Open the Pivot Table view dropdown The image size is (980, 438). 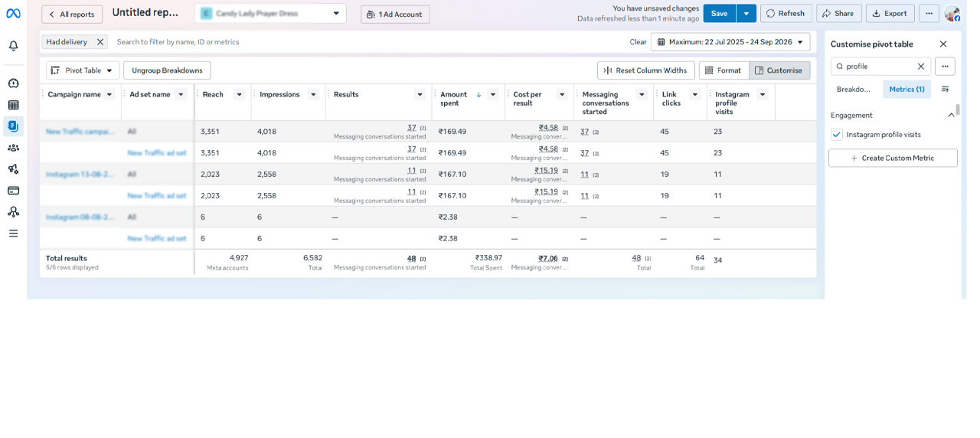[x=83, y=70]
